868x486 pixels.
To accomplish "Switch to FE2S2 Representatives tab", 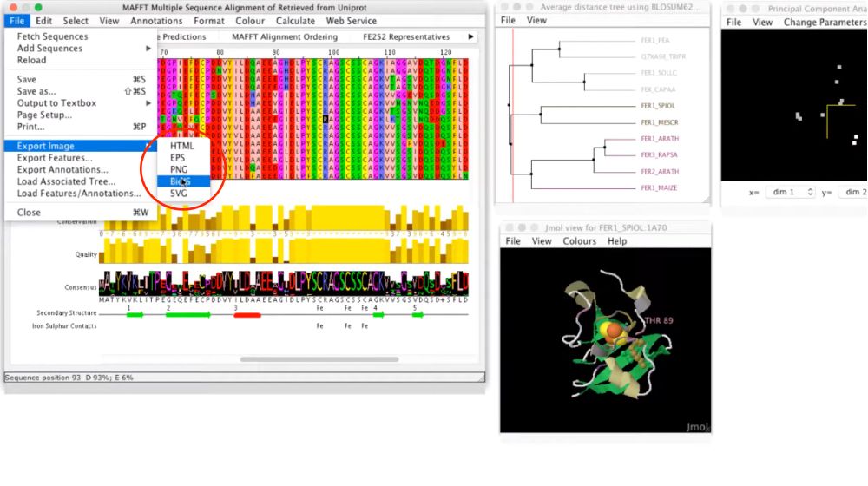I will (x=406, y=37).
